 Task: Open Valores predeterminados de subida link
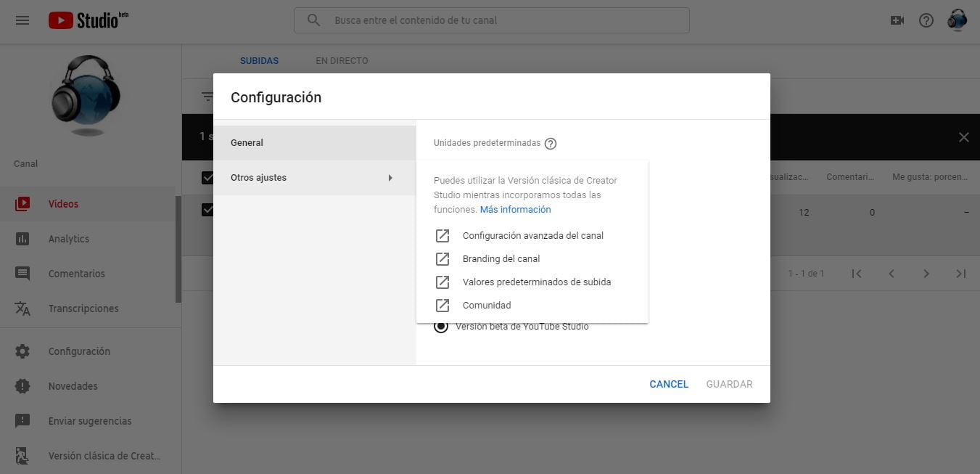[536, 282]
